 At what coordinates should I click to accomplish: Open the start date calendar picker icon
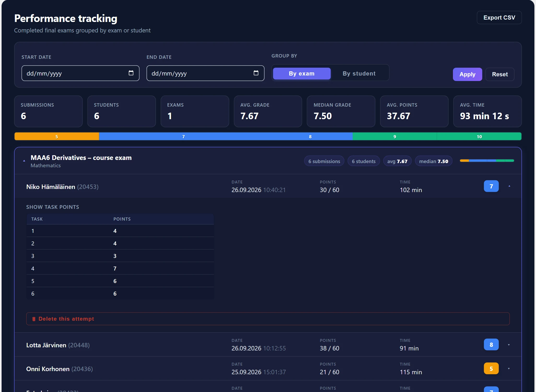click(x=131, y=73)
